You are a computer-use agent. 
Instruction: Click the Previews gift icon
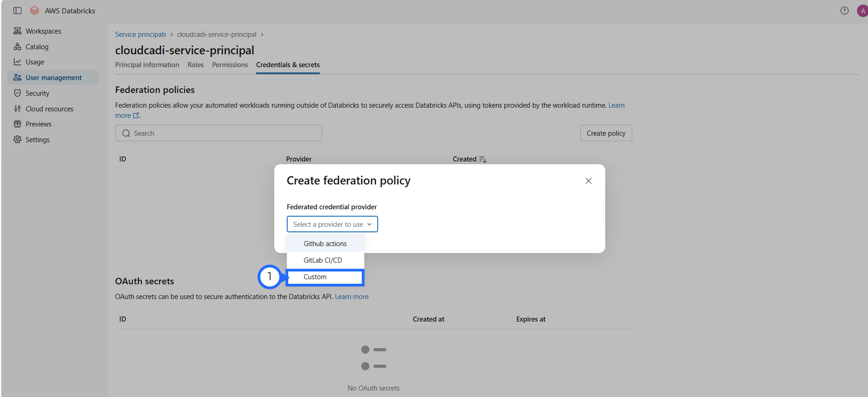click(17, 124)
